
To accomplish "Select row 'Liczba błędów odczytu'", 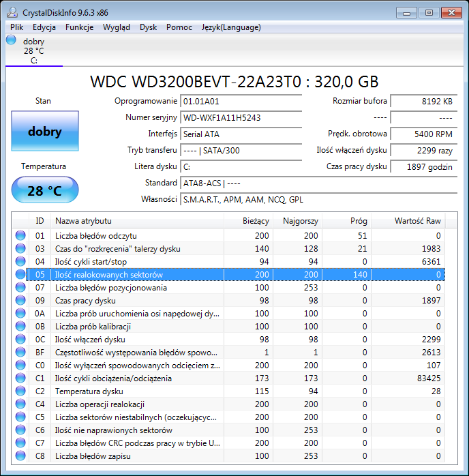I will (x=228, y=235).
